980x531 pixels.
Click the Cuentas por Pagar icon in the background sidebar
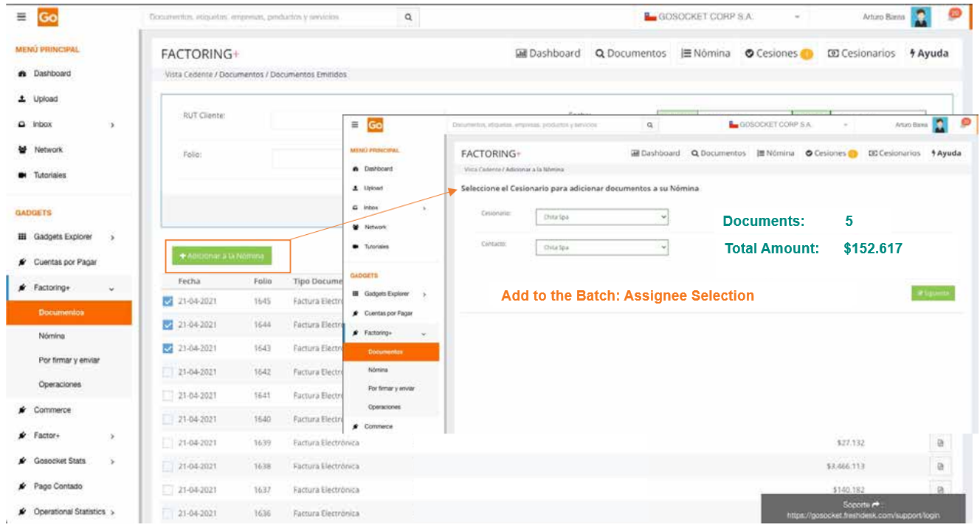[22, 262]
